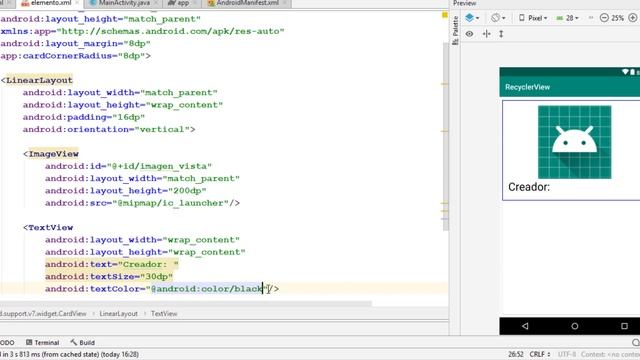
Task: Click the 26:52 cursor position indicator
Action: pos(516,354)
